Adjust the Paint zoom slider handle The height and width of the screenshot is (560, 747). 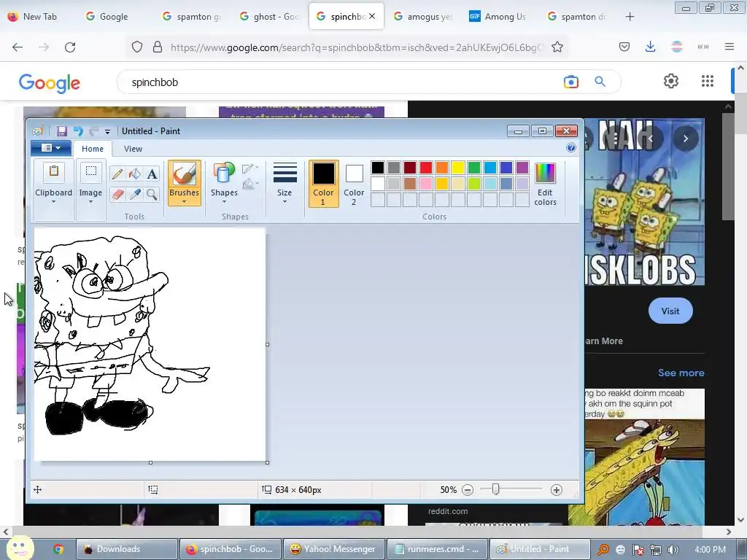coord(495,489)
